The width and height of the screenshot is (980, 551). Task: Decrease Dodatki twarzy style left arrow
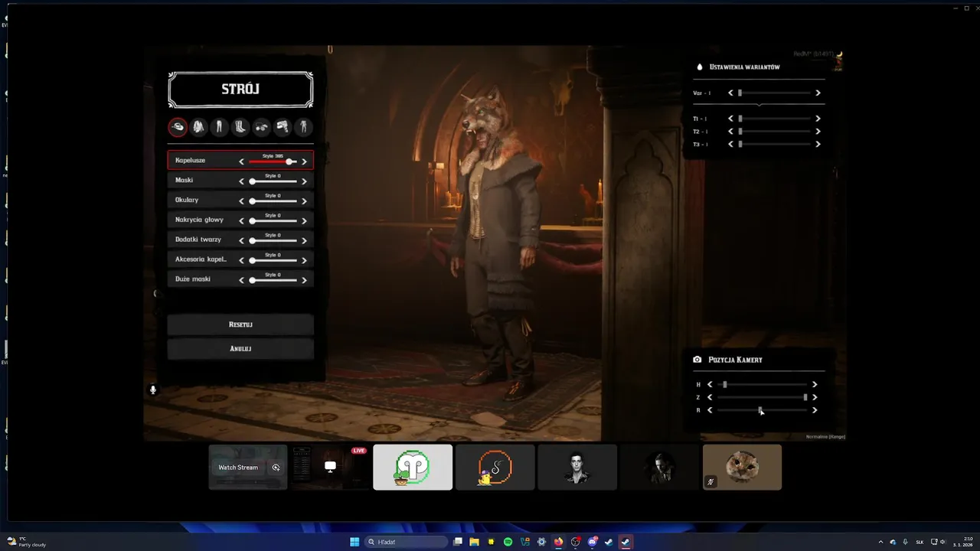click(x=242, y=241)
